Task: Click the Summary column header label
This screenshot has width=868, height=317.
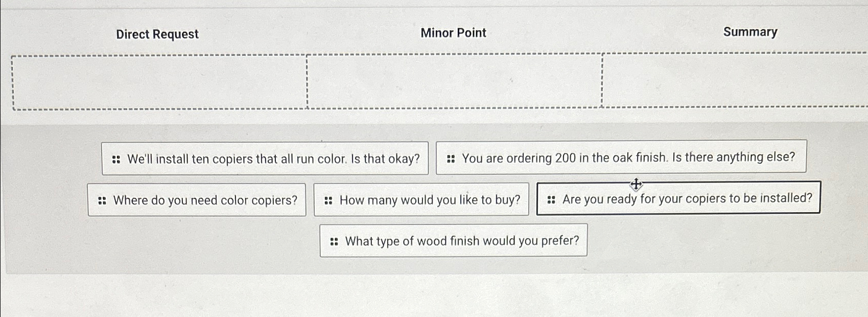Action: click(750, 32)
